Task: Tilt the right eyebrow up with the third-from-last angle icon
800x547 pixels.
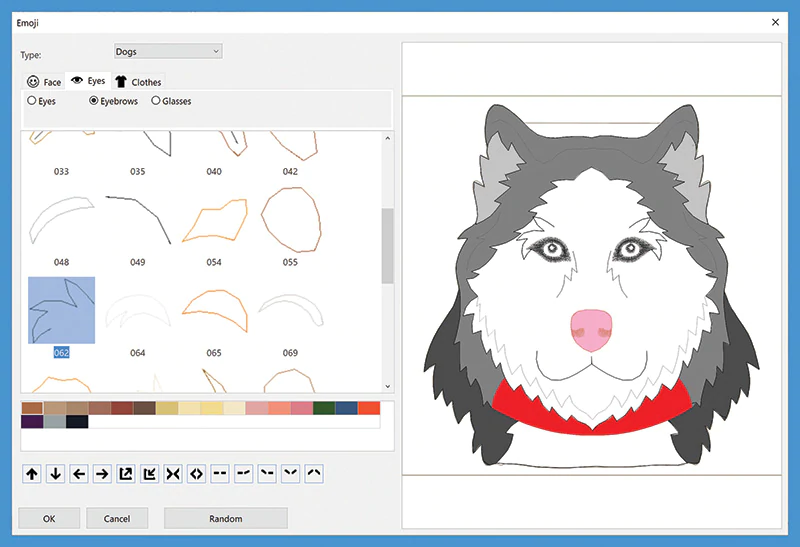Action: (x=243, y=474)
